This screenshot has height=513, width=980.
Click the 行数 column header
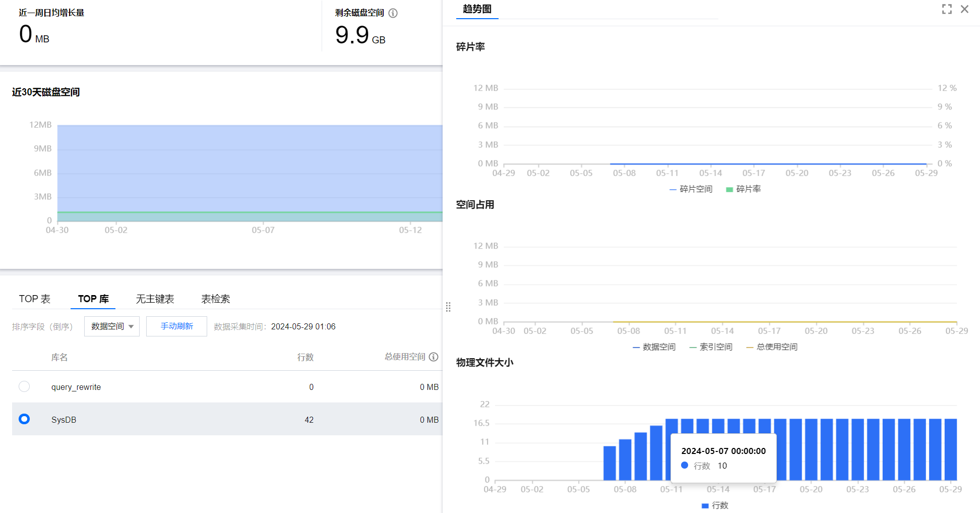coord(305,357)
